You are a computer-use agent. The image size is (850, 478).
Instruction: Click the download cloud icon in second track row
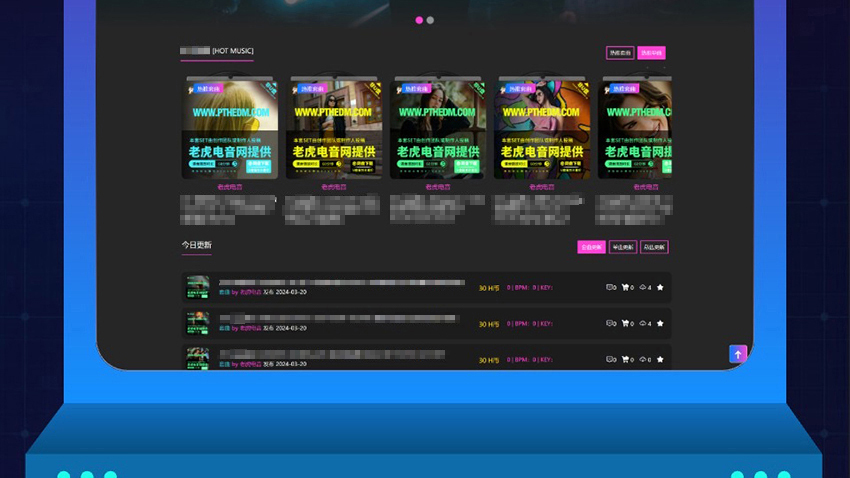point(643,324)
